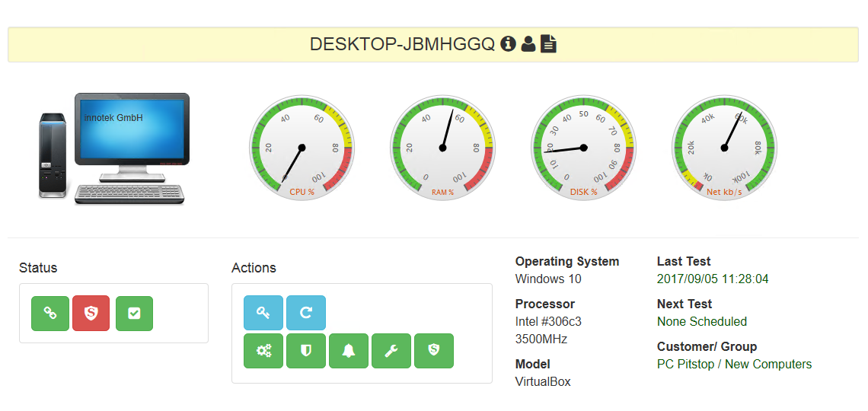The width and height of the screenshot is (868, 411).
Task: Open the document report icon in header
Action: click(548, 44)
